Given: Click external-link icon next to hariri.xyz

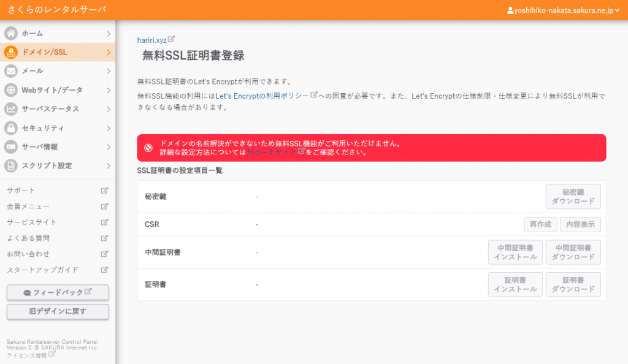Looking at the screenshot, I should pyautogui.click(x=172, y=39).
